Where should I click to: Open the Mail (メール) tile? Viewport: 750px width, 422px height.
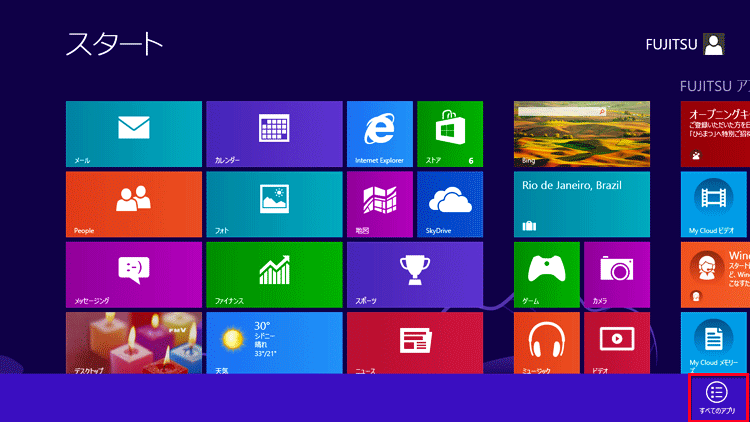click(134, 134)
